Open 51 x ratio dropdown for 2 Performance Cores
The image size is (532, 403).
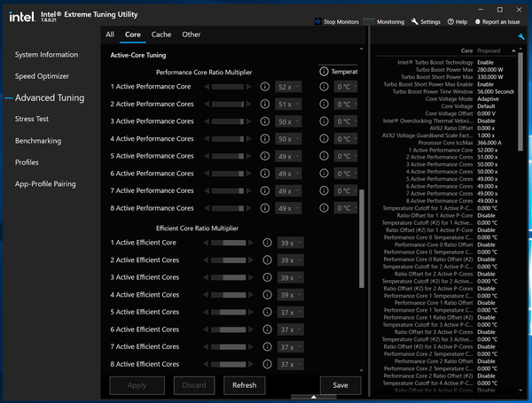[288, 105]
